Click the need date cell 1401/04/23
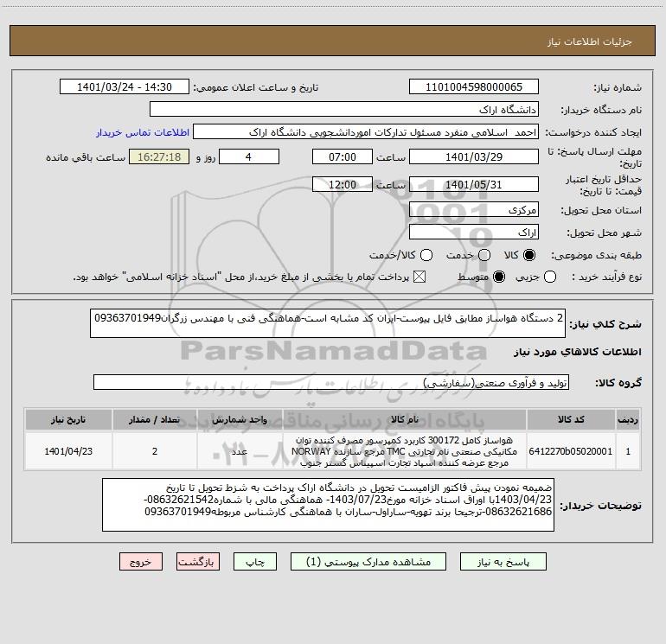Viewport: 666px width, 644px height. coord(68,451)
